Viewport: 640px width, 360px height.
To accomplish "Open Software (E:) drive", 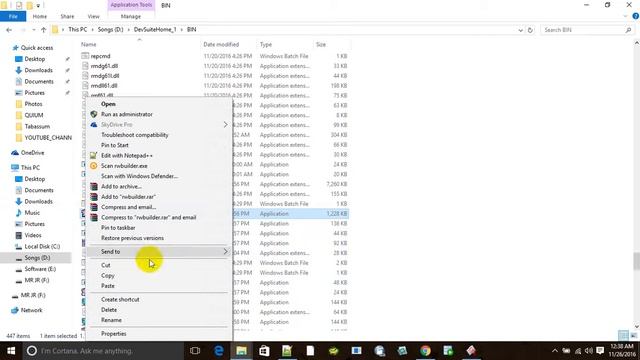I will pos(40,269).
